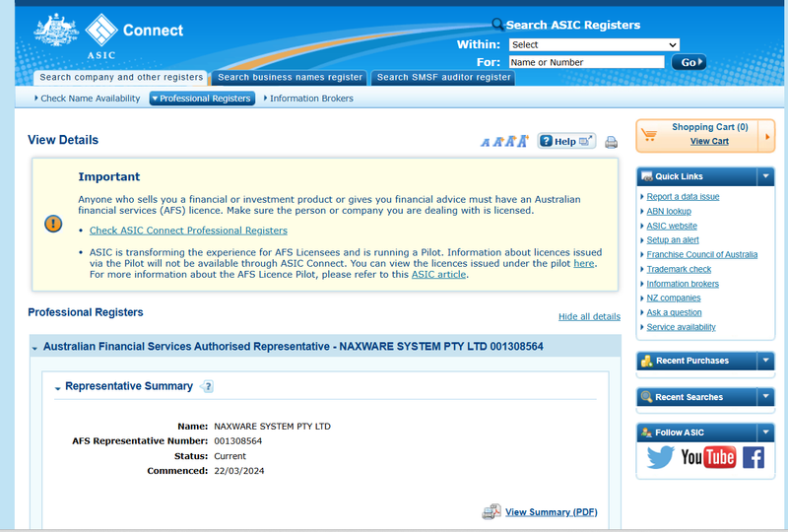
Task: Click the magnifier icon beside Search ASIC Registers
Action: [497, 24]
